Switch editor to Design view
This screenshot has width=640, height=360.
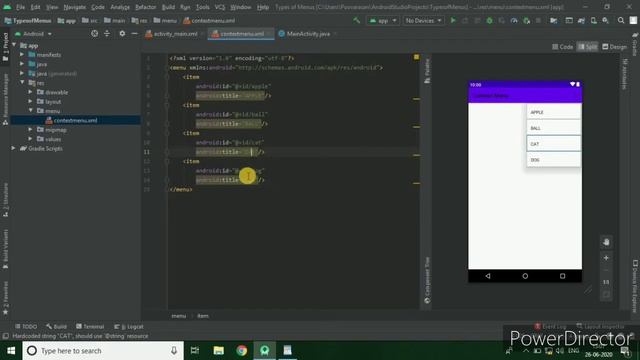click(614, 47)
